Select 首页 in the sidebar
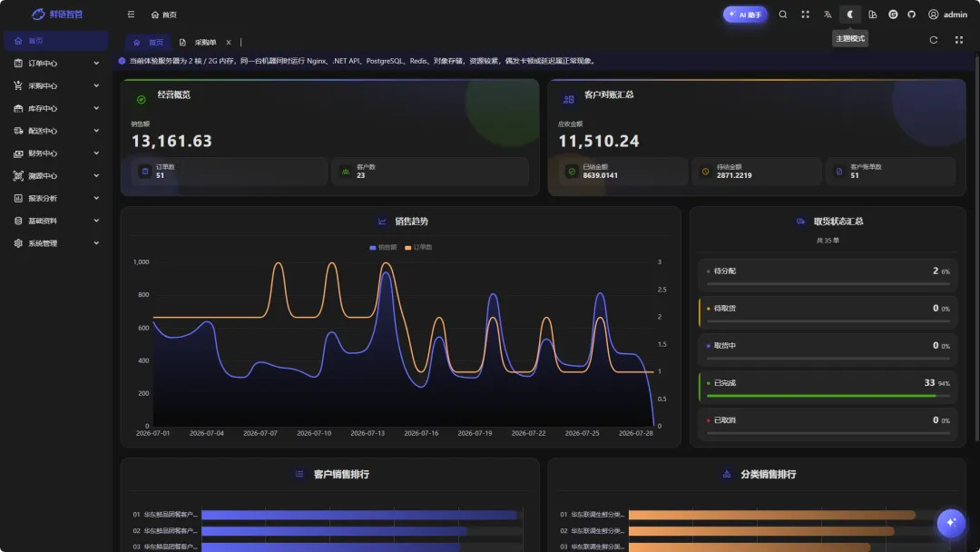This screenshot has height=552, width=980. [55, 41]
